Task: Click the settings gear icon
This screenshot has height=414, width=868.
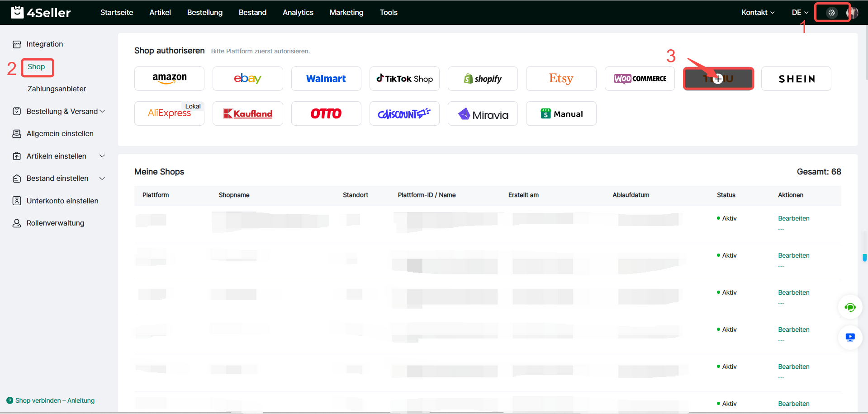Action: (831, 13)
